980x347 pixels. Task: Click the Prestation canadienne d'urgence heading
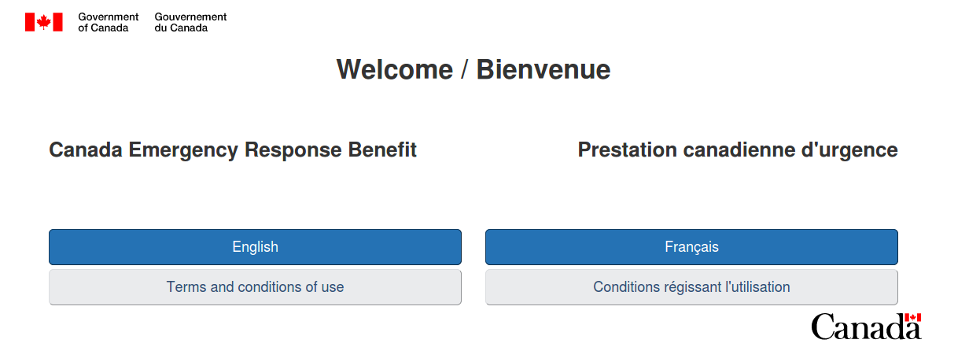point(738,150)
